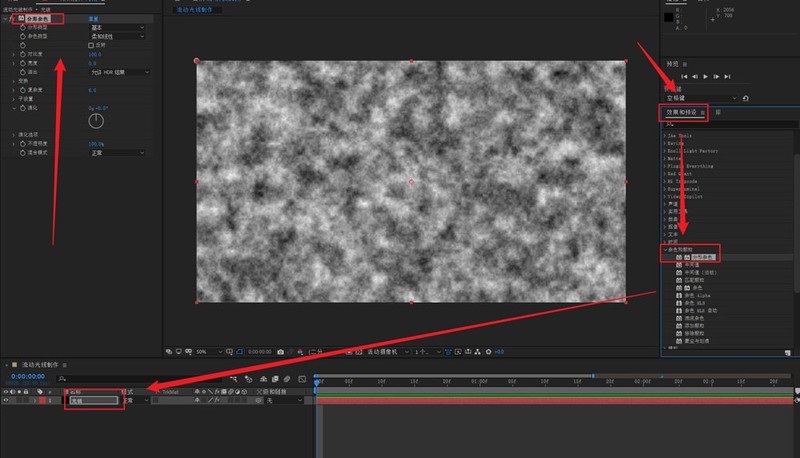Image resolution: width=800 pixels, height=458 pixels.
Task: Click the stopwatch icon next to 亮度
Action: (x=22, y=63)
